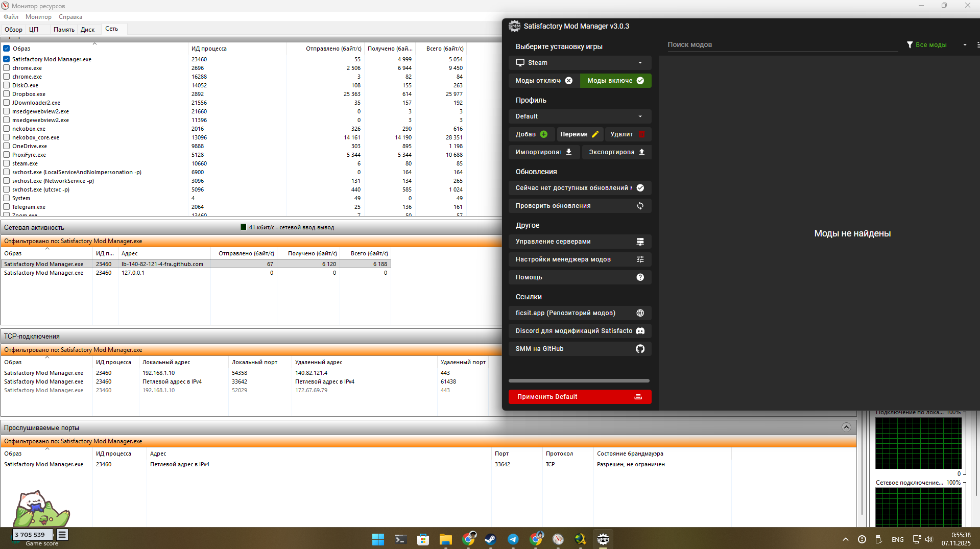
Task: Click the sliders icon on Настройки менеджера модов
Action: click(x=640, y=259)
